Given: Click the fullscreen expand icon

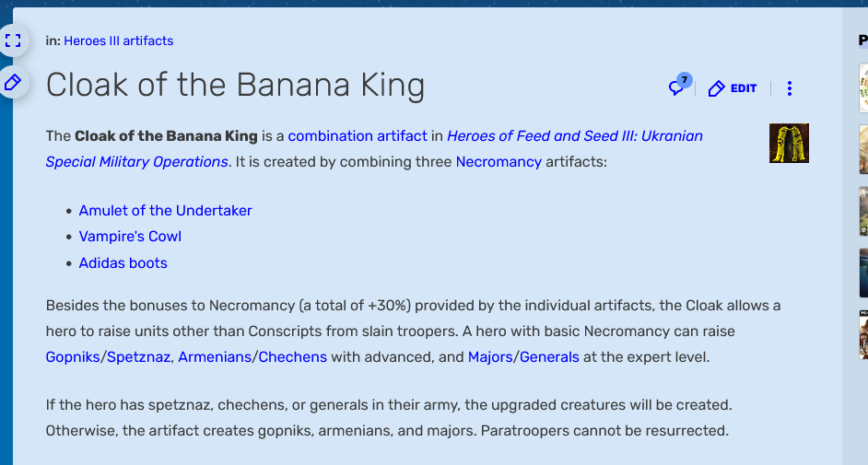Looking at the screenshot, I should 13,41.
